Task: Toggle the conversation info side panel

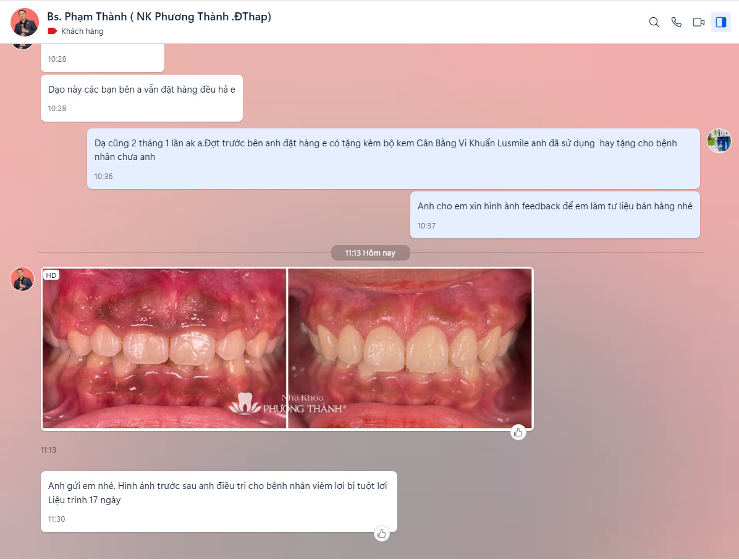Action: 720,22
